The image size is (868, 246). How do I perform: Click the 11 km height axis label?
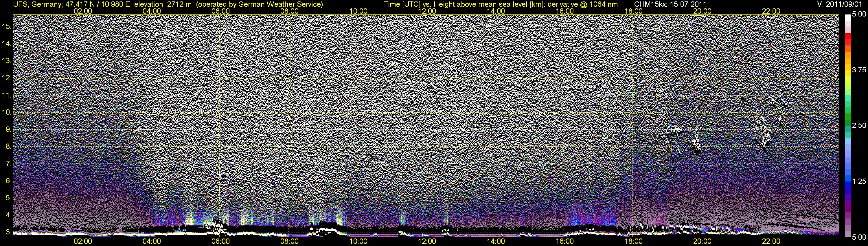click(7, 95)
